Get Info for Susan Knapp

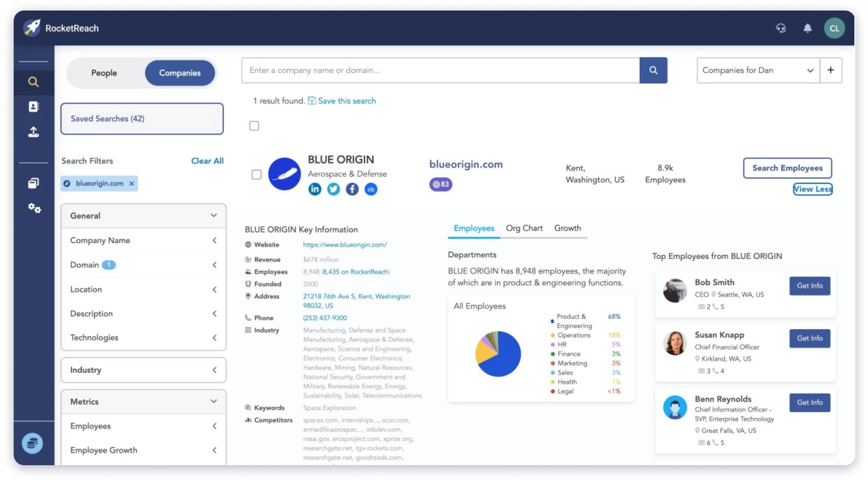tap(810, 338)
